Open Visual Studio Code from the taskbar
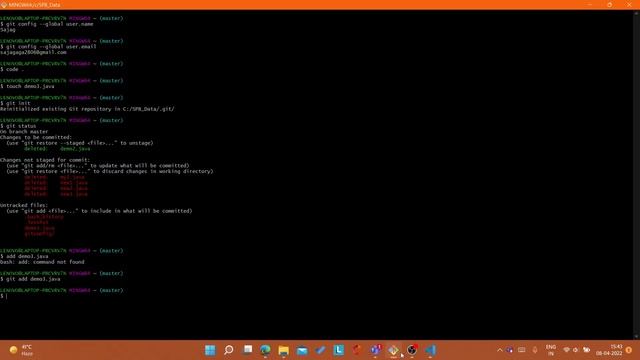The height and width of the screenshot is (360, 640). [x=430, y=350]
